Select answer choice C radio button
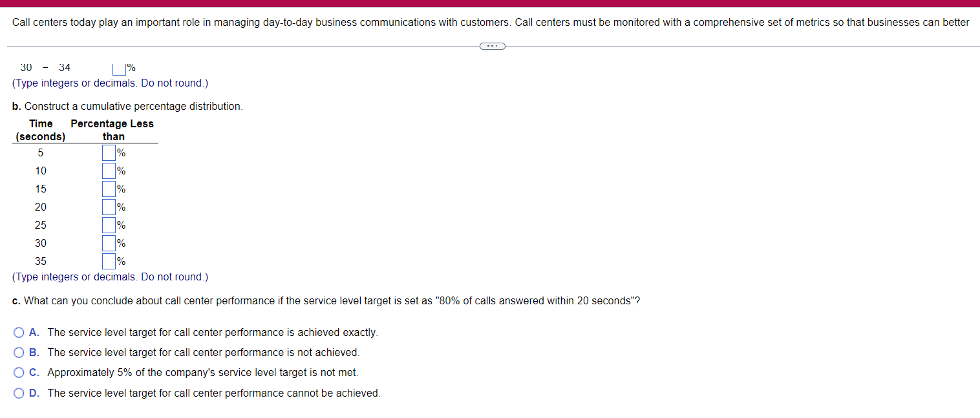The image size is (980, 418). [x=19, y=372]
